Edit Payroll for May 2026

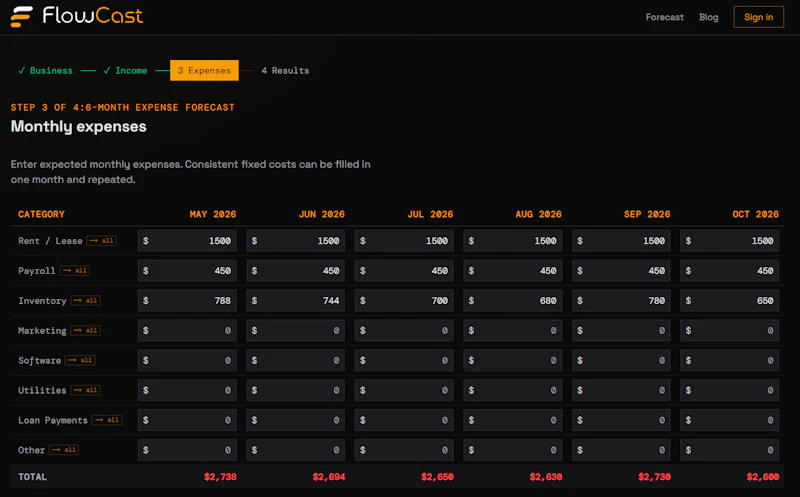click(x=187, y=270)
